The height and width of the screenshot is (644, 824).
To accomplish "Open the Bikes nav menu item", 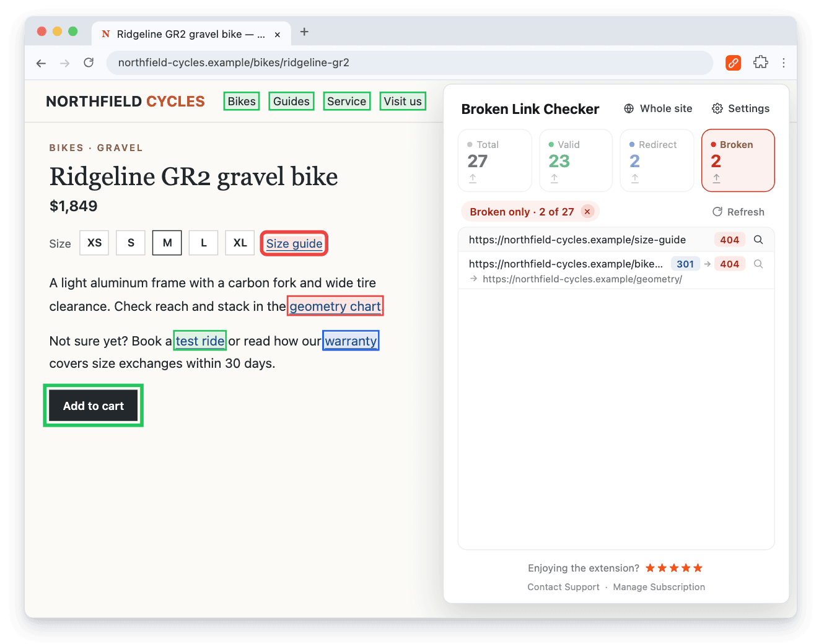I will click(x=242, y=102).
